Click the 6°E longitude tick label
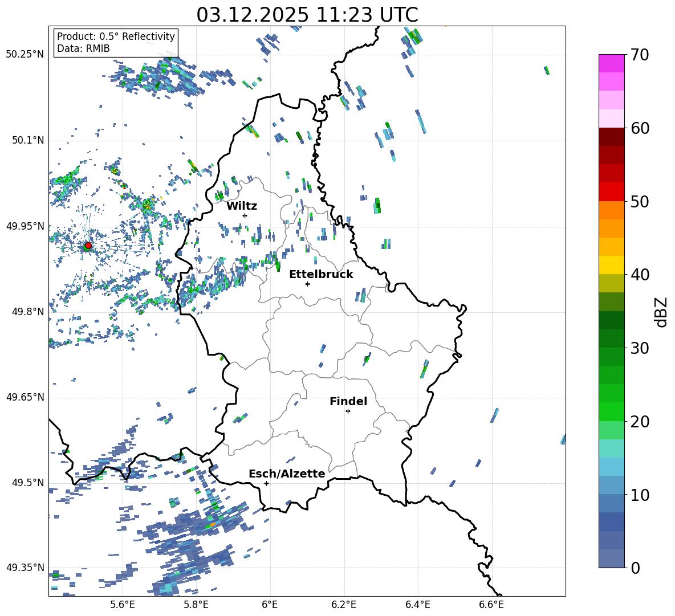 coord(270,603)
